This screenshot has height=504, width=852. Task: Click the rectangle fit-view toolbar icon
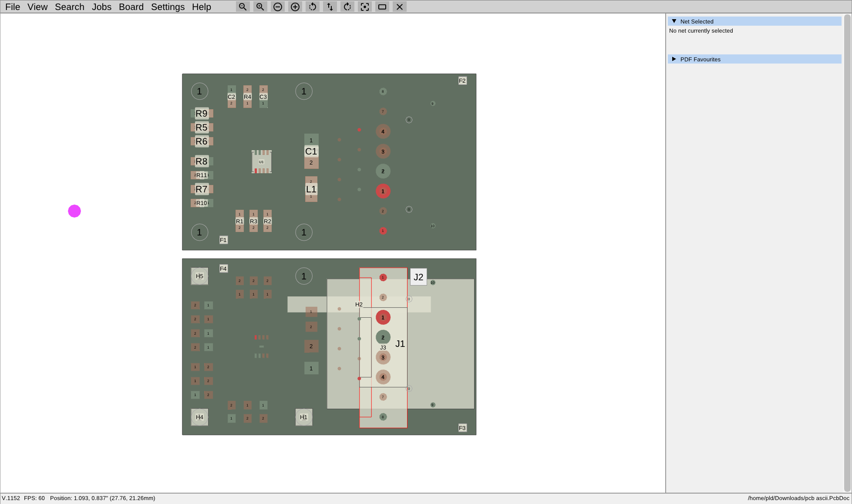382,7
